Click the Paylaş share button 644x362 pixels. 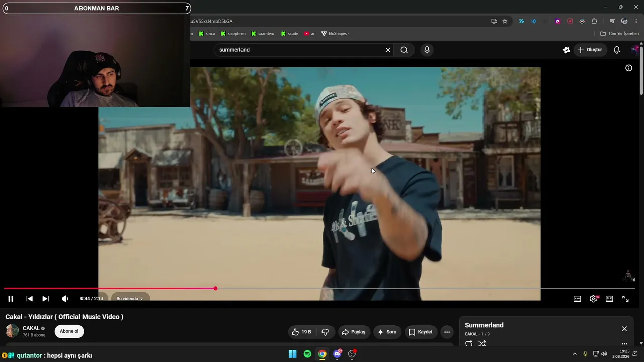point(353,332)
